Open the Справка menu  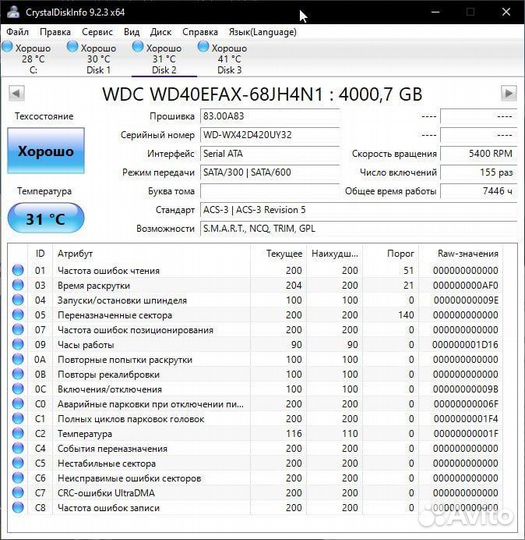tap(200, 32)
